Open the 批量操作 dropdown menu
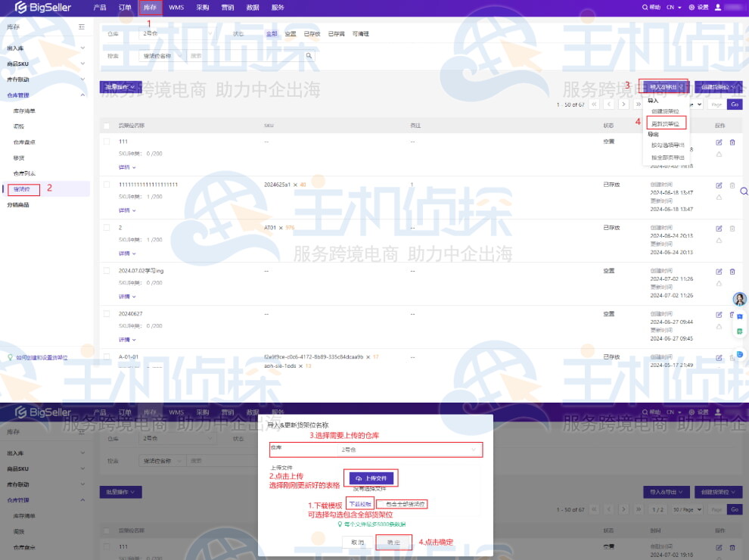Image resolution: width=749 pixels, height=560 pixels. coord(120,89)
